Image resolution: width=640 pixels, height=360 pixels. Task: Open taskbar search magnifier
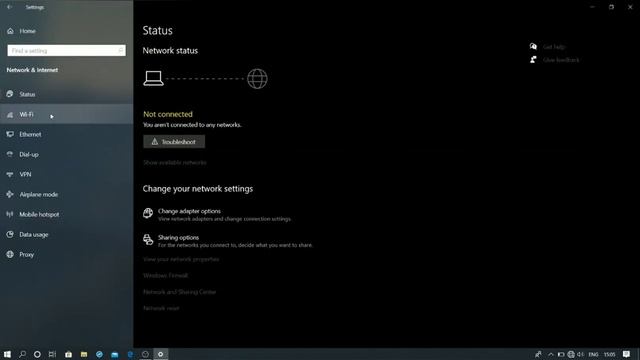point(22,354)
